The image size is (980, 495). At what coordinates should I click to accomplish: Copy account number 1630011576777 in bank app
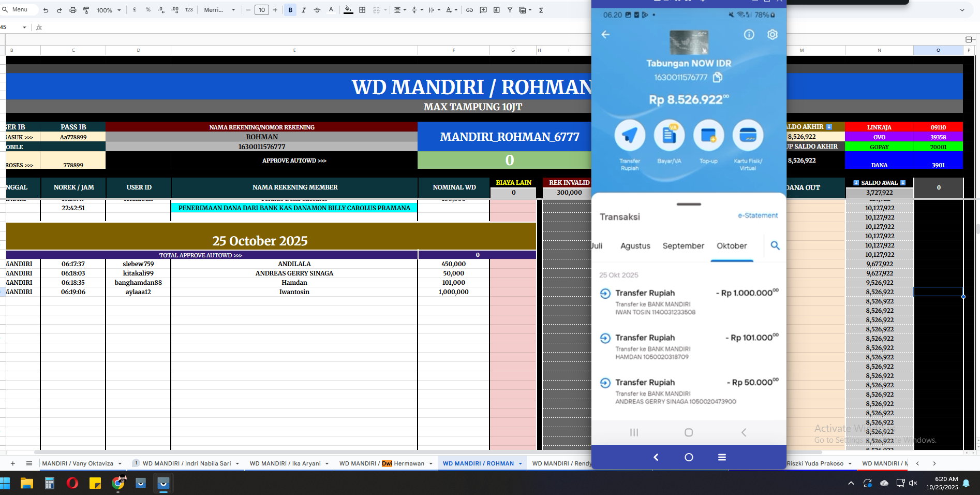point(718,77)
